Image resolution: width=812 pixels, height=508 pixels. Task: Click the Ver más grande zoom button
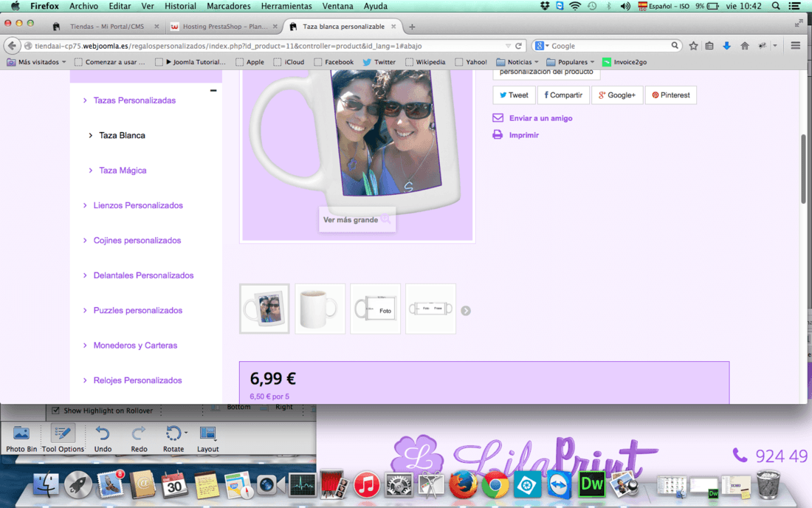coord(357,220)
